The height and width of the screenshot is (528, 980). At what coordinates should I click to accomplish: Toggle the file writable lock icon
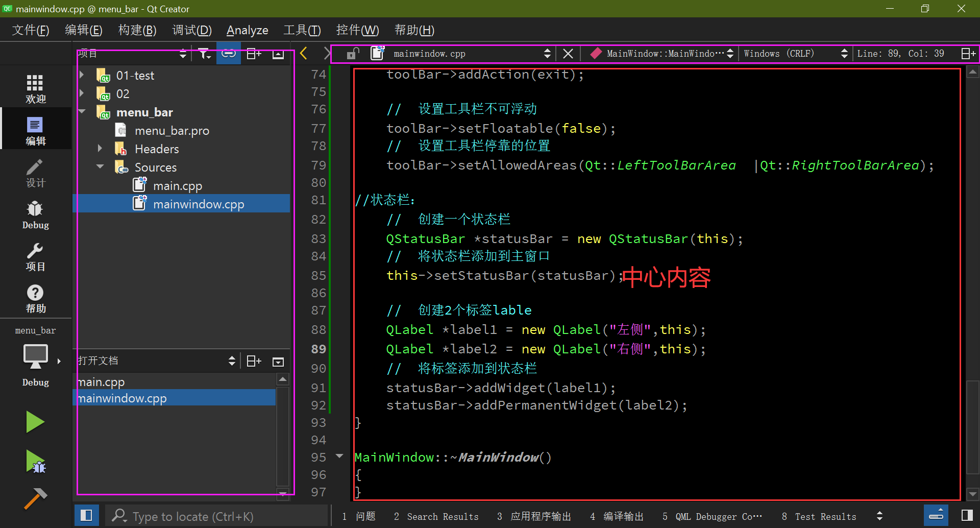[x=352, y=53]
